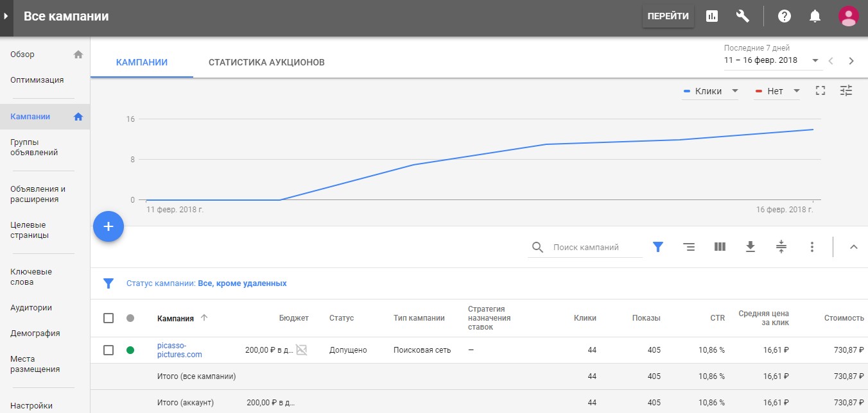868x413 pixels.
Task: Open the notifications bell
Action: [815, 16]
